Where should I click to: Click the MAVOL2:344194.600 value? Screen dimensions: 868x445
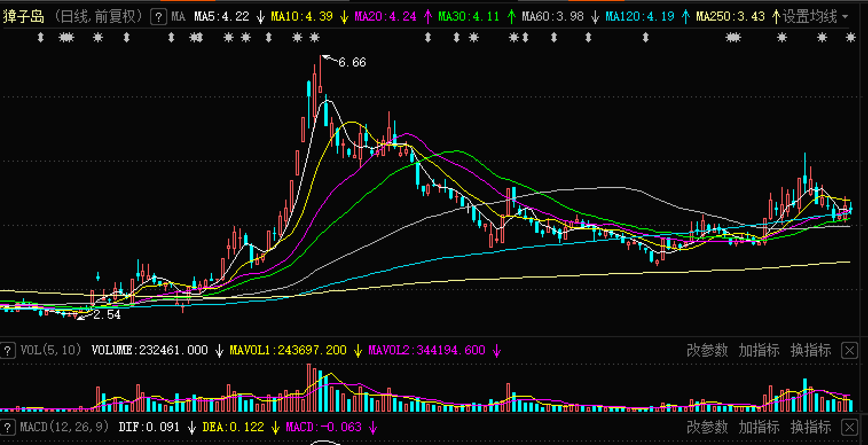pos(427,350)
